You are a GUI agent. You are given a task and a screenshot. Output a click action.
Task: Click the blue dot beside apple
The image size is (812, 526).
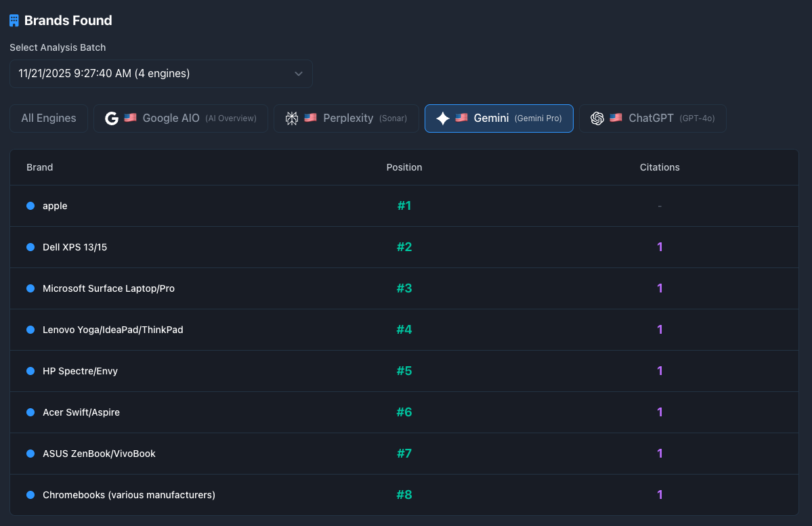30,206
